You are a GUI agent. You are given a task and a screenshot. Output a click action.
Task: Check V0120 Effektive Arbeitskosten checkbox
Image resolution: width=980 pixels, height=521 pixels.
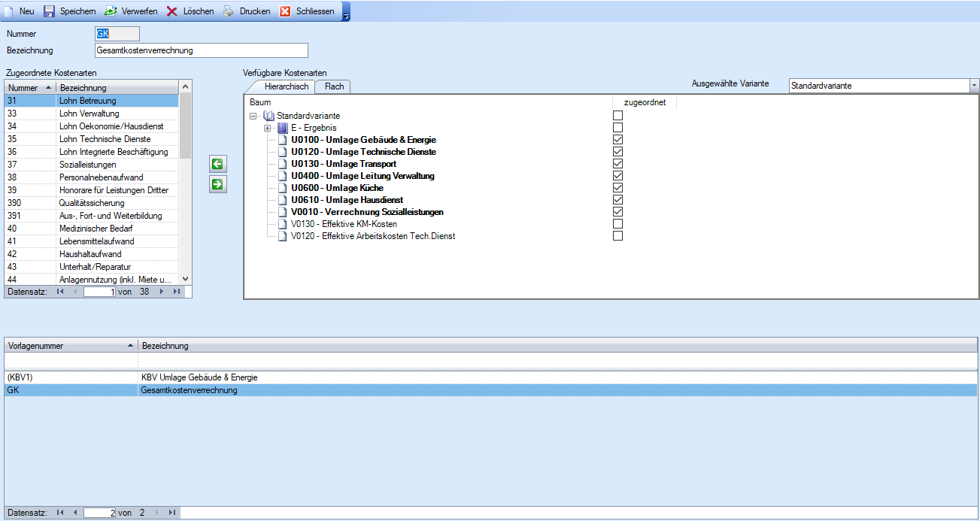(618, 236)
